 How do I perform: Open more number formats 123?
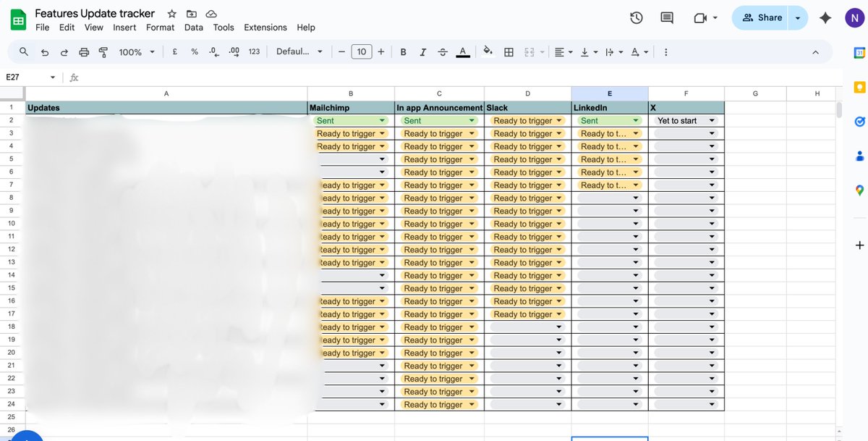254,52
